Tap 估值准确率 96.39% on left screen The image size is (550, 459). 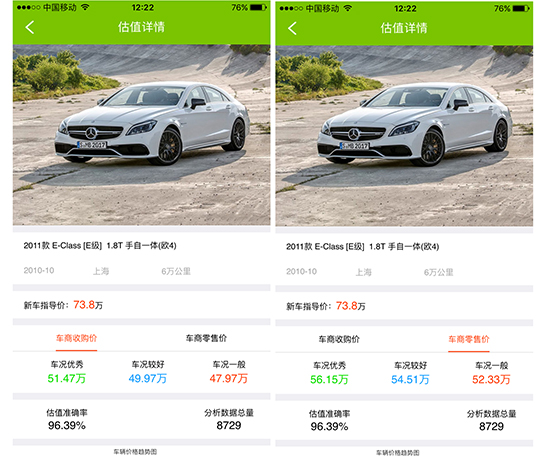pos(67,419)
